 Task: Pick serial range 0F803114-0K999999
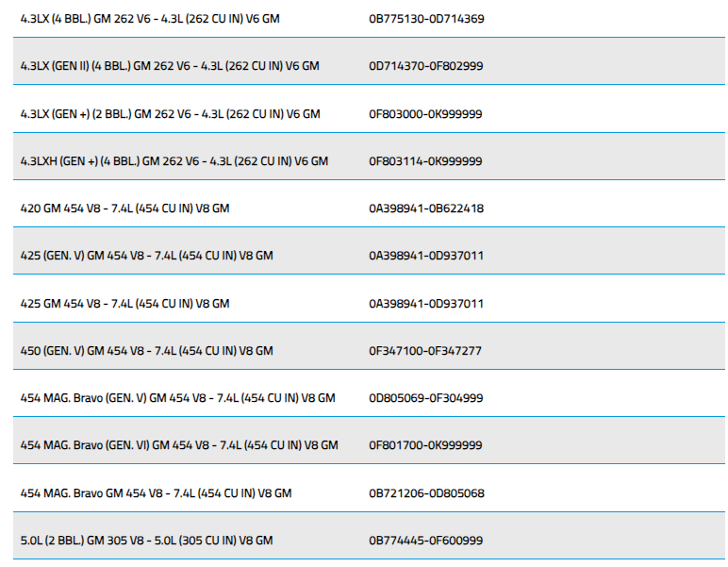[426, 161]
